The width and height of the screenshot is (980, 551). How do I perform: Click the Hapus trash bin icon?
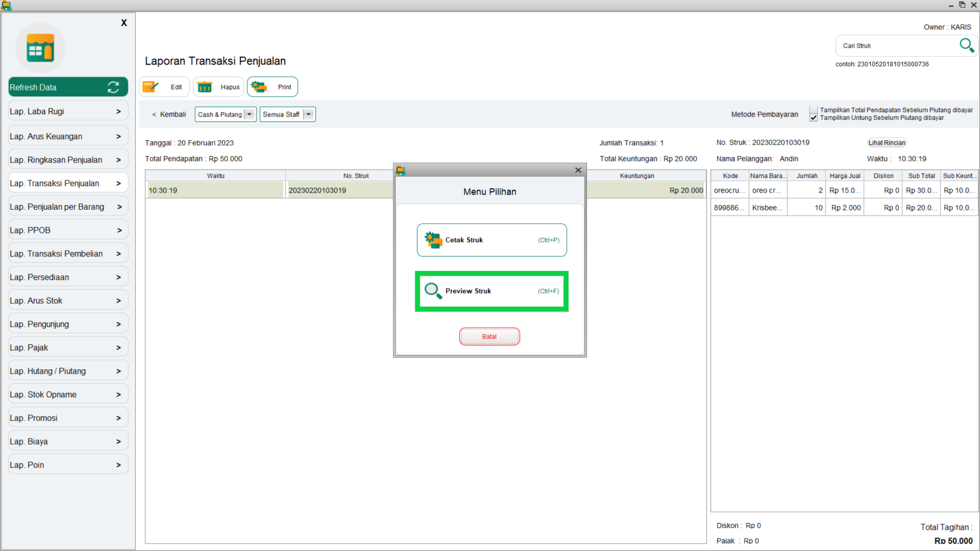[205, 87]
